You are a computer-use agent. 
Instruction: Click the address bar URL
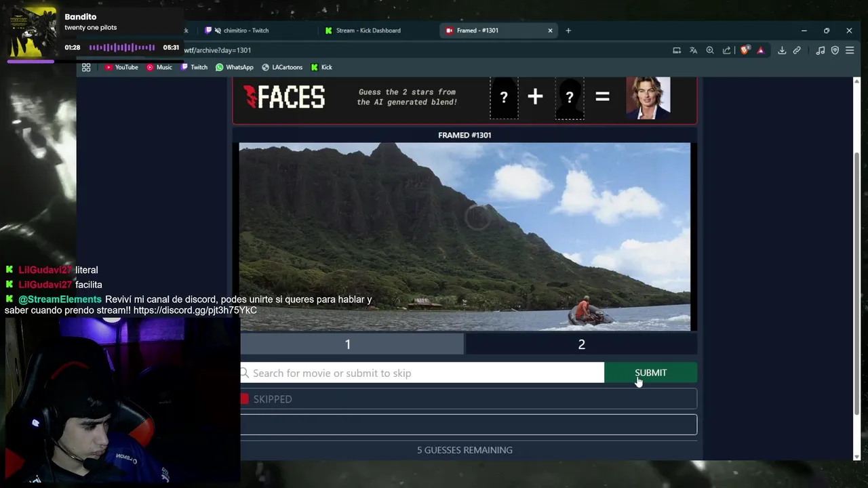click(x=217, y=50)
